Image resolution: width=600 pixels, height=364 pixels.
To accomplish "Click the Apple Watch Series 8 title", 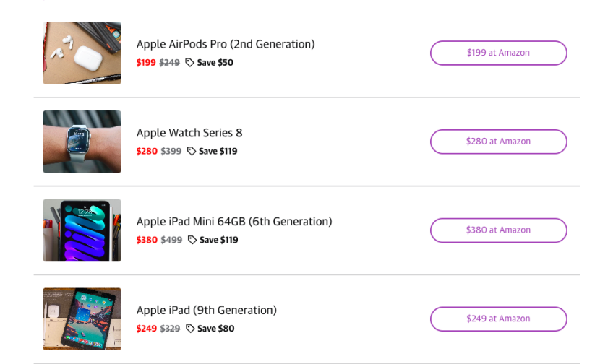I will coord(189,133).
